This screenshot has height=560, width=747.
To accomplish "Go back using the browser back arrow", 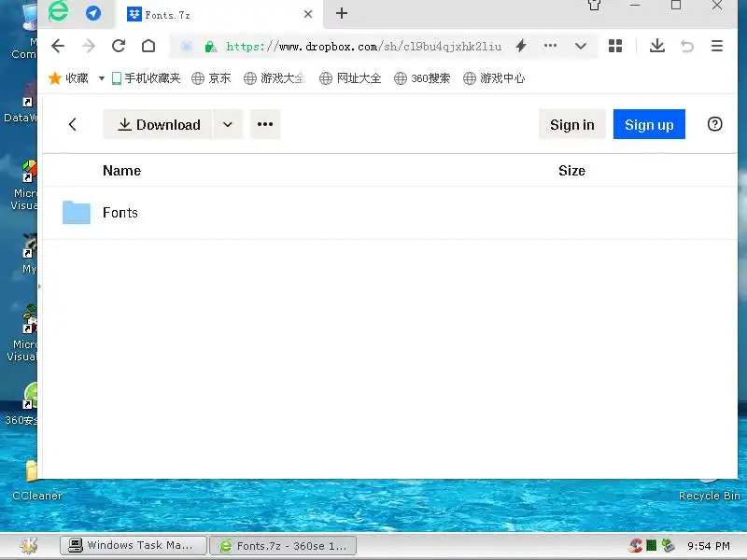I will (x=58, y=46).
